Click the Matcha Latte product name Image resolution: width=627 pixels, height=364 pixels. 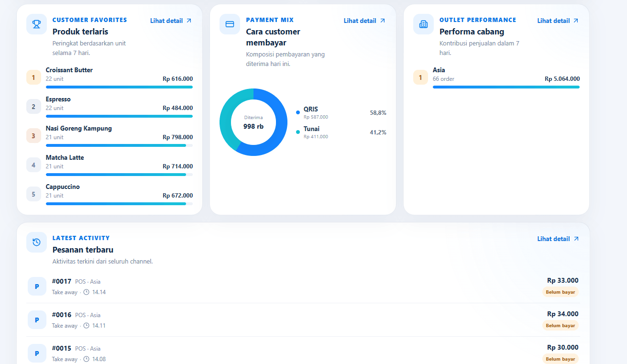point(65,158)
